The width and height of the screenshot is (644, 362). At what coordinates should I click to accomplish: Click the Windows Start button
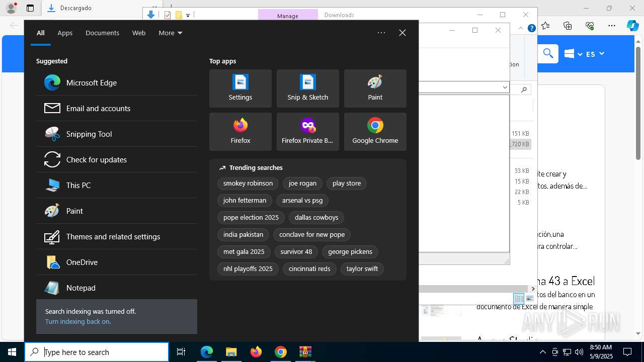tap(12, 352)
